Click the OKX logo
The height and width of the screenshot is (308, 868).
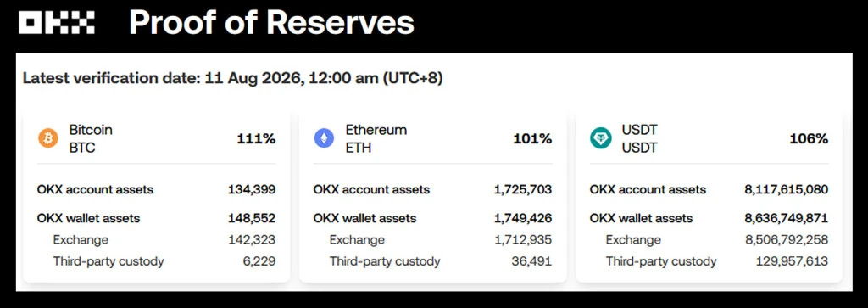pyautogui.click(x=57, y=23)
